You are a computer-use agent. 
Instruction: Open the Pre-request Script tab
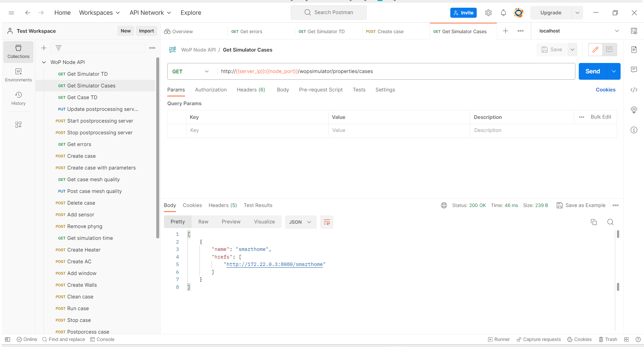coord(321,90)
